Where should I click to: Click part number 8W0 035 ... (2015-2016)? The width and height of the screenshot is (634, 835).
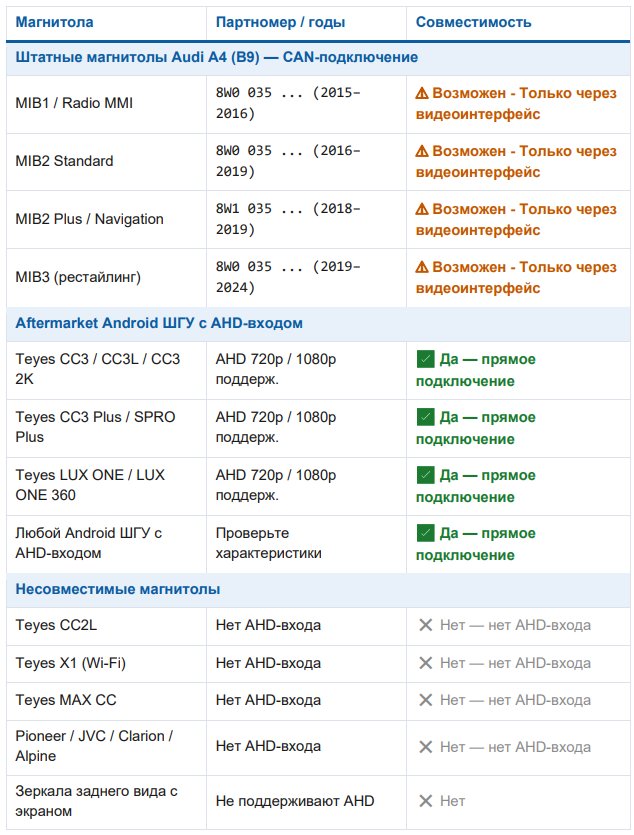[x=288, y=103]
